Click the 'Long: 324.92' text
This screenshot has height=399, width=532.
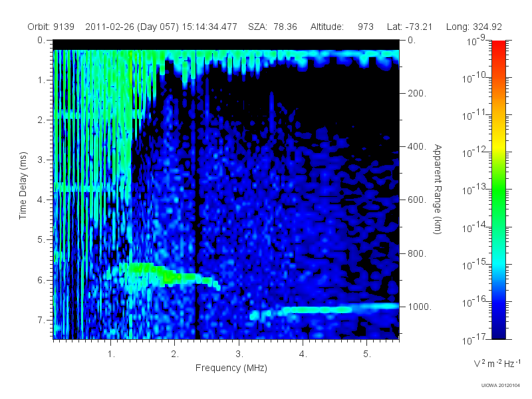tap(473, 27)
